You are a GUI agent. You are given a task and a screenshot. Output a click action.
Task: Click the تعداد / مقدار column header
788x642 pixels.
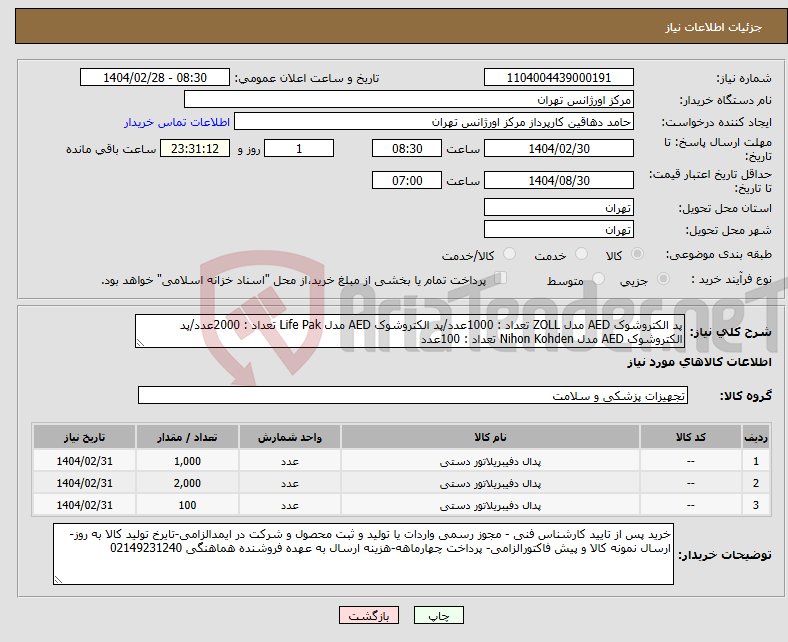tap(187, 437)
